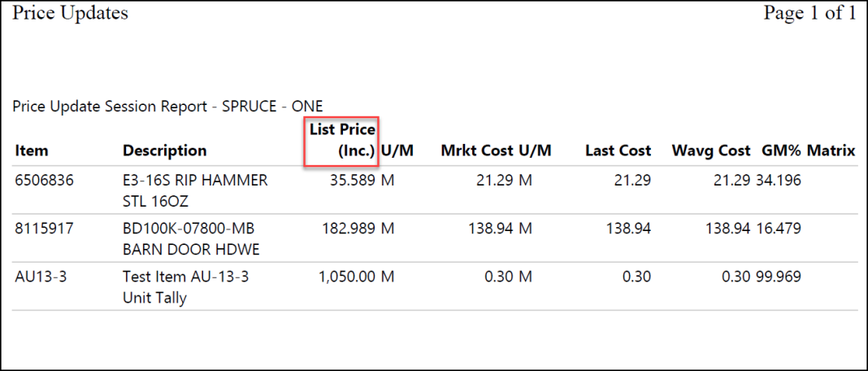
Task: Select item number 8115917
Action: [x=44, y=229]
